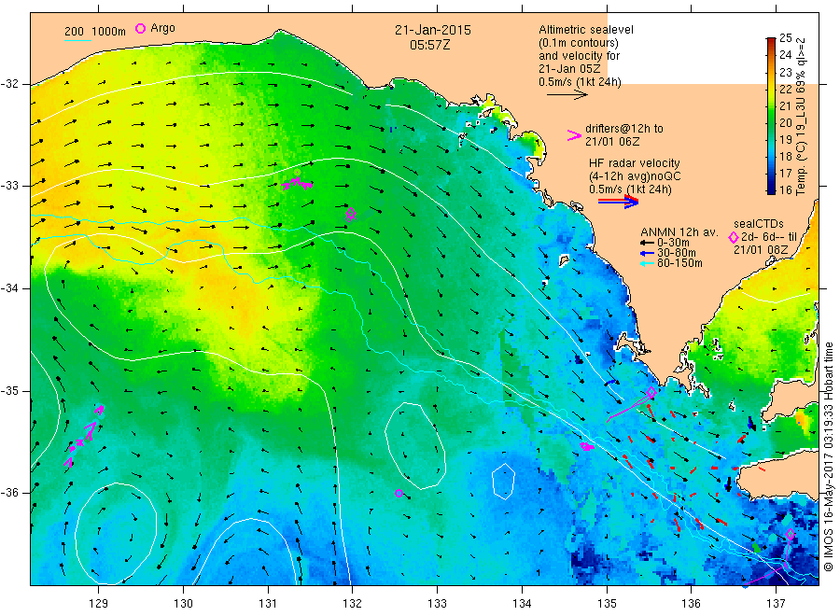The image size is (840, 616).
Task: Click the '21/01 06Z' drifter time text
Action: click(612, 142)
